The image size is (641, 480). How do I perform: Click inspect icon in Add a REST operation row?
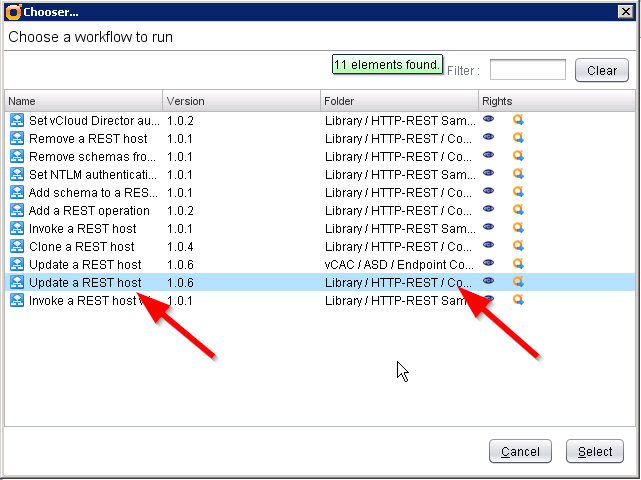[x=518, y=210]
